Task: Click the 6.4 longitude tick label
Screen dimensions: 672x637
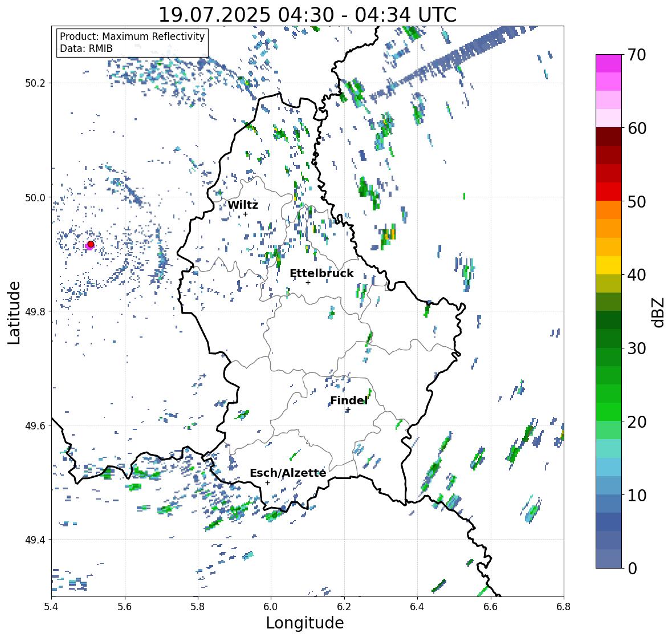Action: [x=417, y=606]
